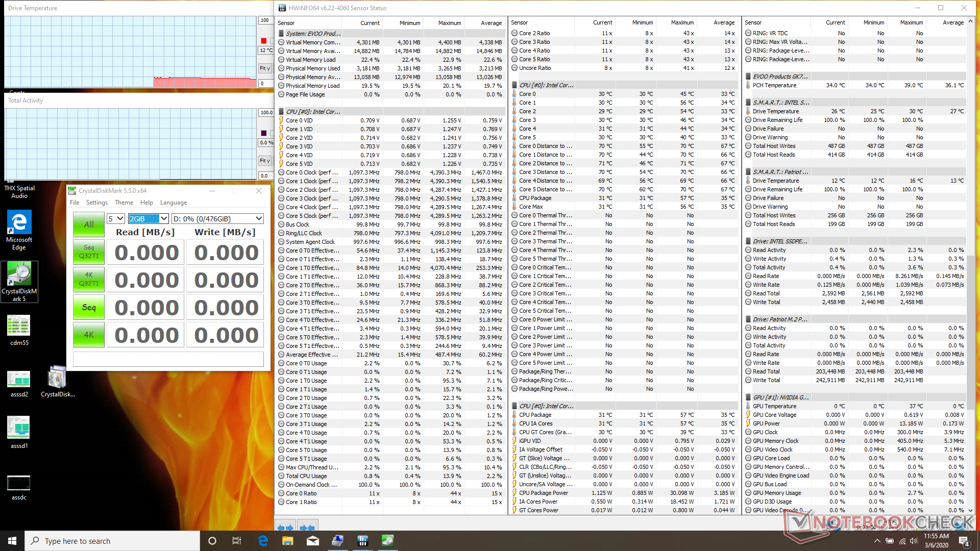Image resolution: width=980 pixels, height=551 pixels.
Task: Click the collapse columns arrows icon in HWiNFO
Action: tap(307, 528)
